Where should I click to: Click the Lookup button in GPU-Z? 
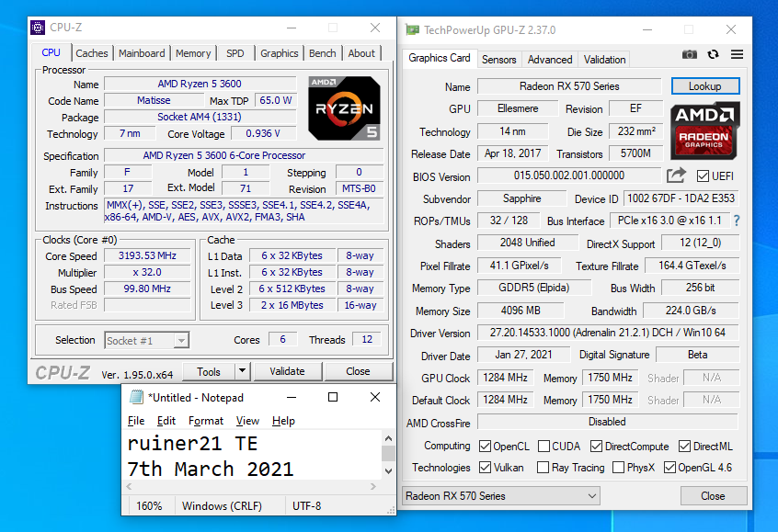click(x=704, y=86)
